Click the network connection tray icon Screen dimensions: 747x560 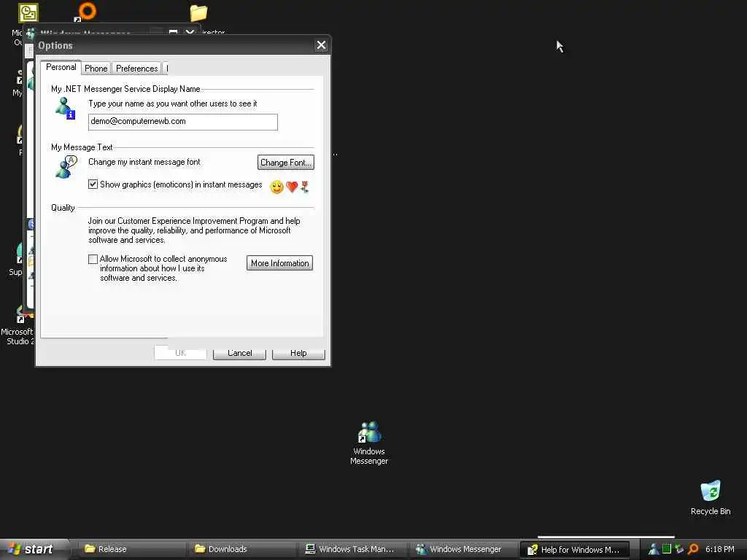click(679, 549)
